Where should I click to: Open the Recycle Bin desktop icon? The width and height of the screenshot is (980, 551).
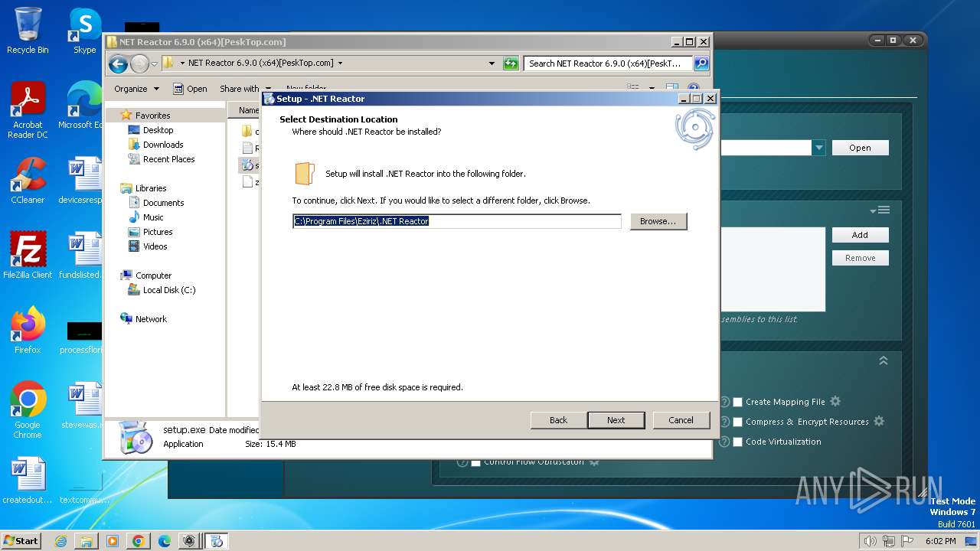[x=28, y=31]
